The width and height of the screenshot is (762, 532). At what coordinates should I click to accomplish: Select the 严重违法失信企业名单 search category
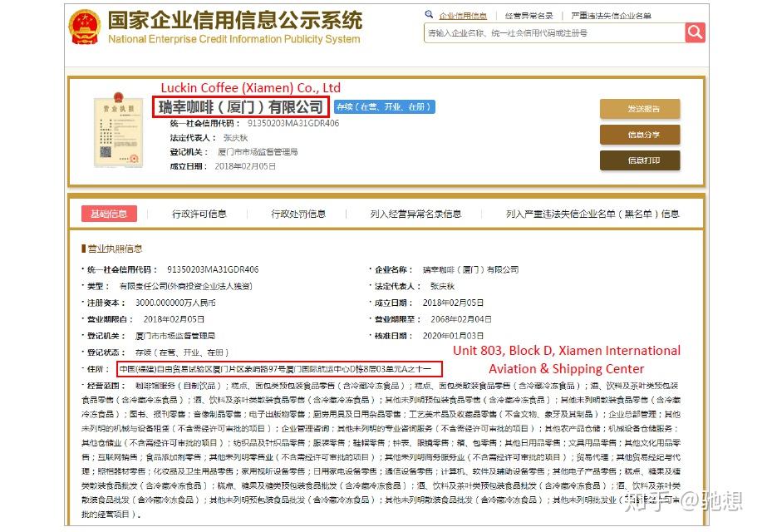tap(611, 16)
